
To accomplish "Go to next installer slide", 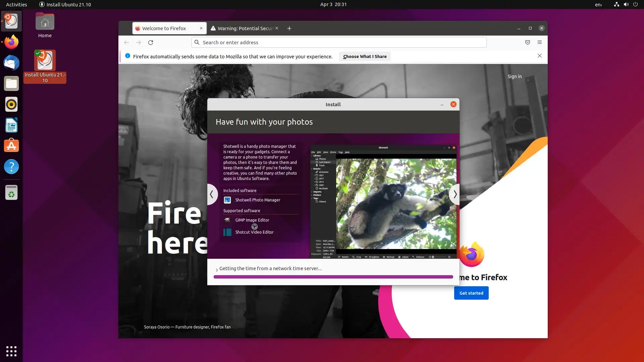I will click(454, 194).
